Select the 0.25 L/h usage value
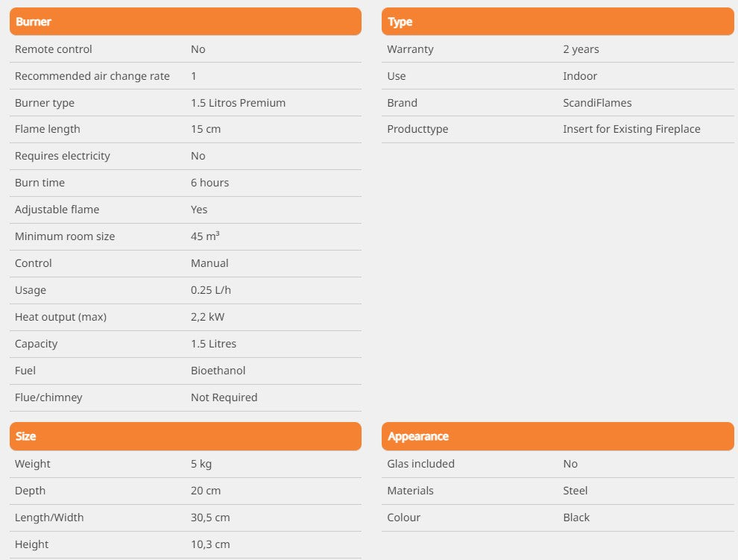The width and height of the screenshot is (738, 560). 211,290
